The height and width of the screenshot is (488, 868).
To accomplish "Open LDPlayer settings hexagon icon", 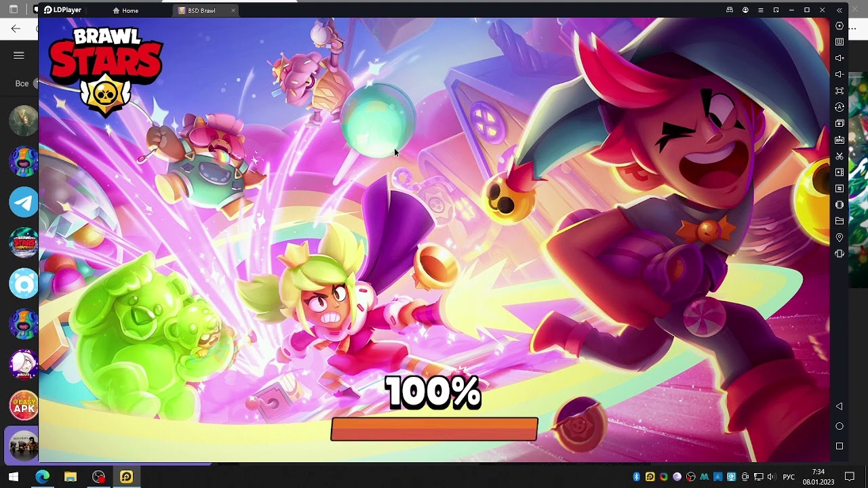I will [840, 26].
